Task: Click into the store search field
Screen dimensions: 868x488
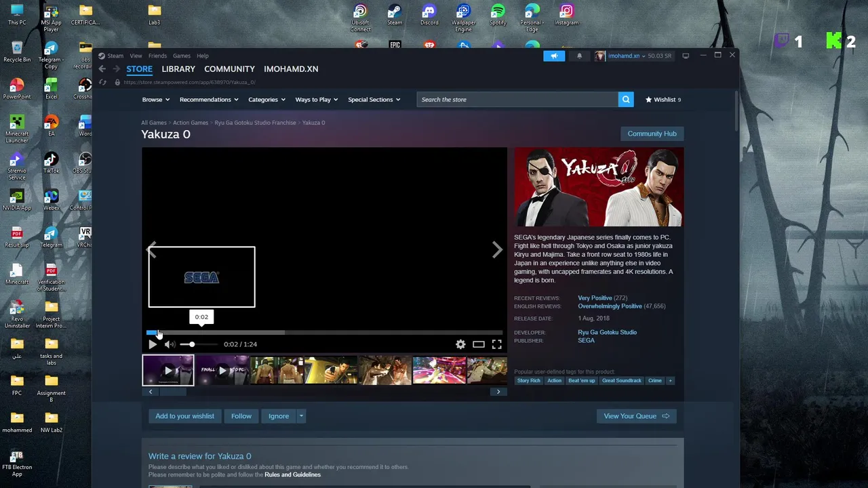Action: pos(517,100)
